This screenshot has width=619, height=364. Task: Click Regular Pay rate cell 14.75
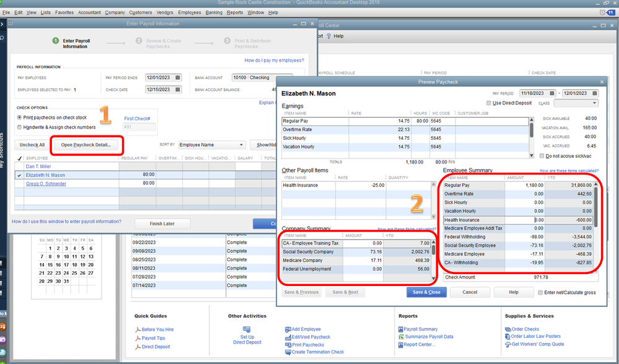(x=380, y=121)
